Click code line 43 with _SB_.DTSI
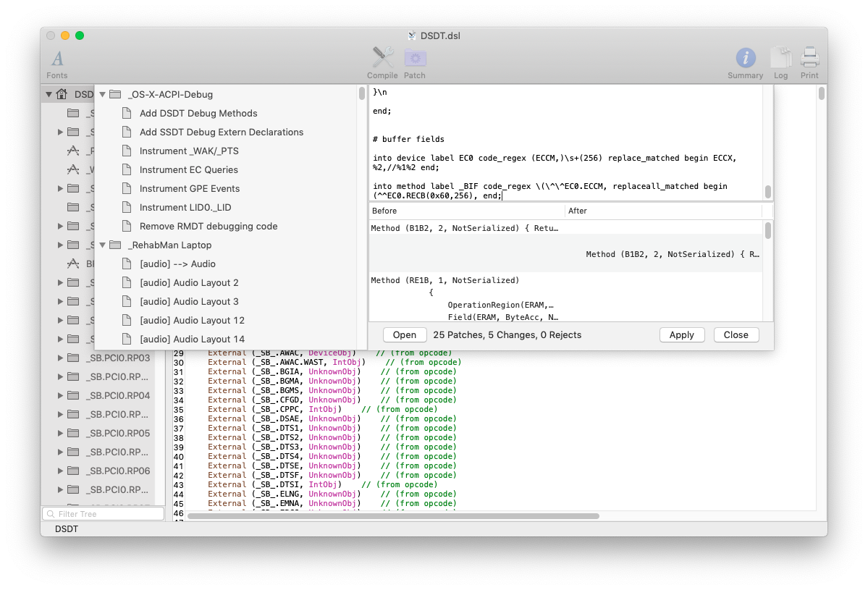 tap(322, 485)
